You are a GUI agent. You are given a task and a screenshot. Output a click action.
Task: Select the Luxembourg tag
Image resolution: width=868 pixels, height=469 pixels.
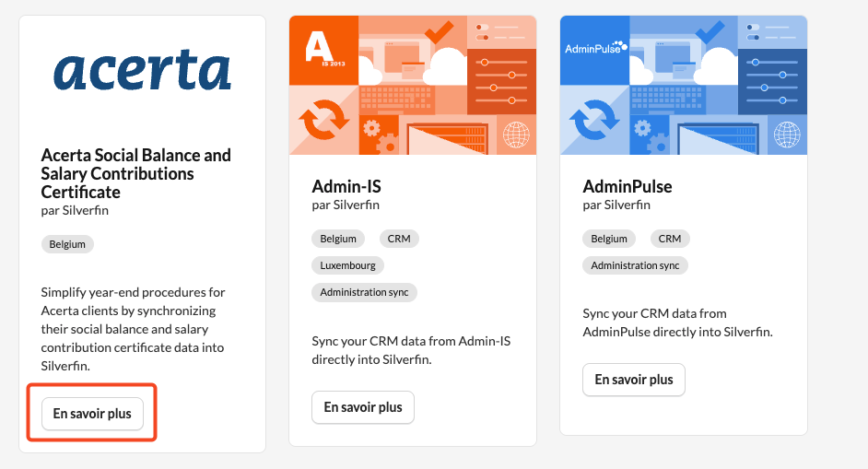[x=347, y=265]
